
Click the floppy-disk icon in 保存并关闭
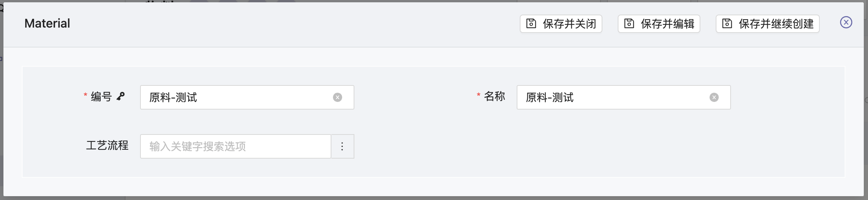(531, 24)
